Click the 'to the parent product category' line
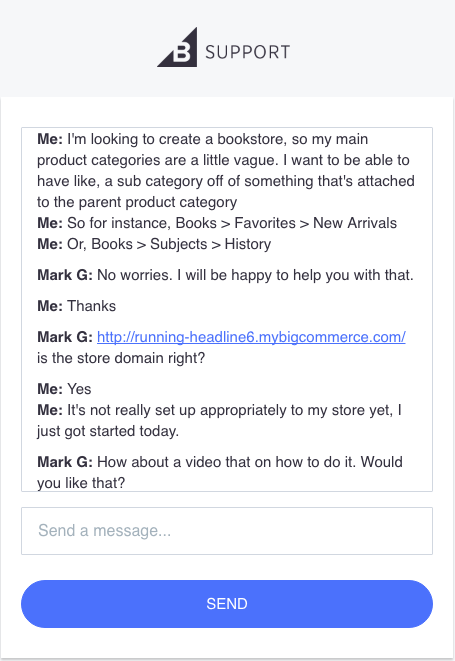This screenshot has width=455, height=661. point(137,202)
